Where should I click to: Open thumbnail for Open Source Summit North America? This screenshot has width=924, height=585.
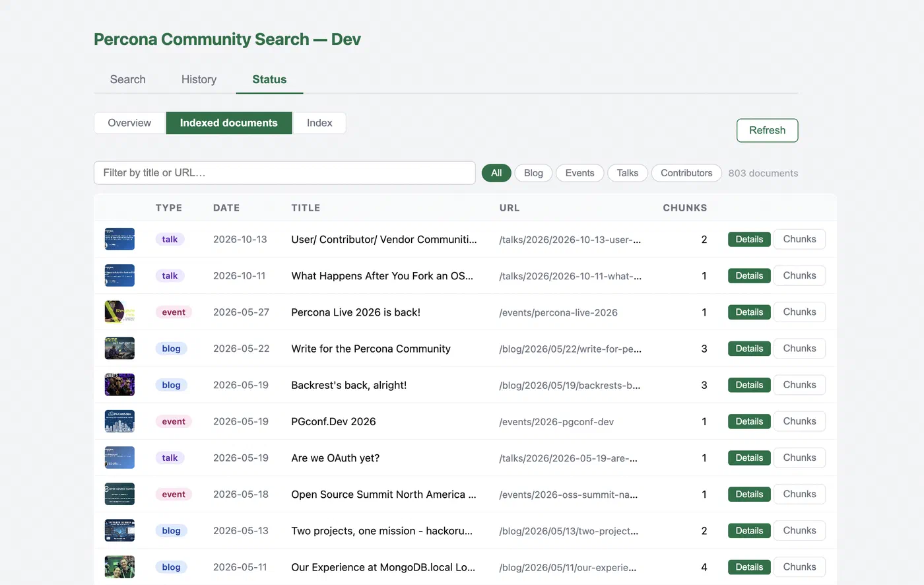point(119,494)
